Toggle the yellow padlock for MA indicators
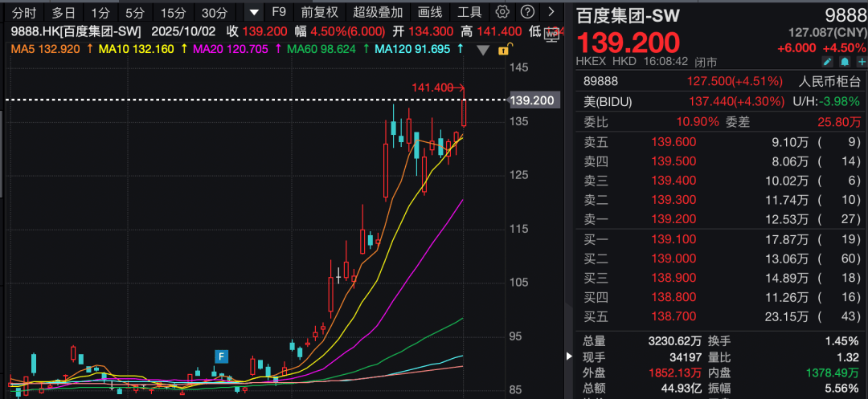The width and height of the screenshot is (868, 399). pyautogui.click(x=503, y=50)
